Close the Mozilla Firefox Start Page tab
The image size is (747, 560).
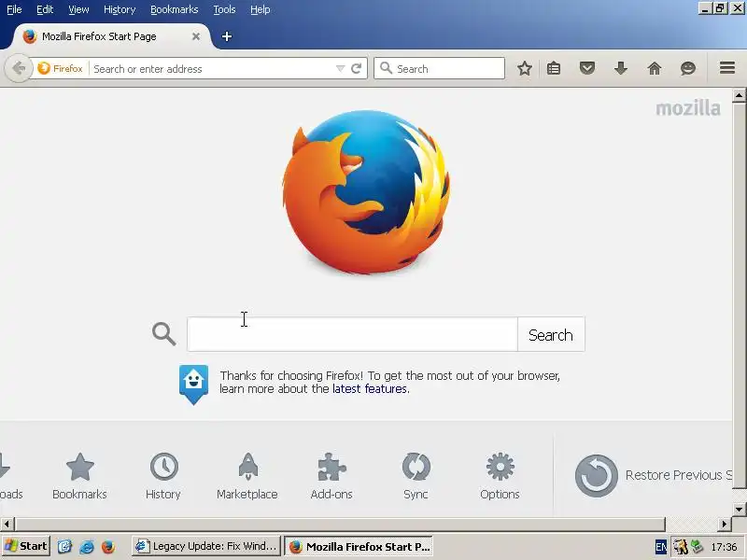(x=196, y=36)
